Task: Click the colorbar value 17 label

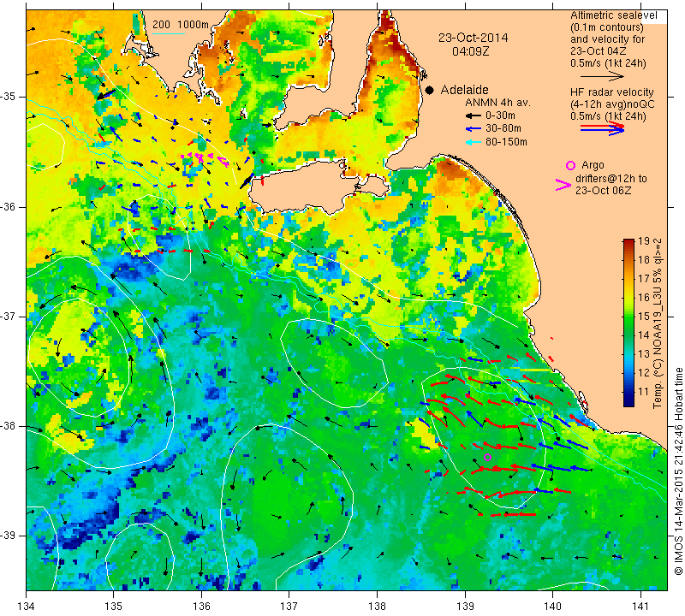Action: tap(644, 279)
